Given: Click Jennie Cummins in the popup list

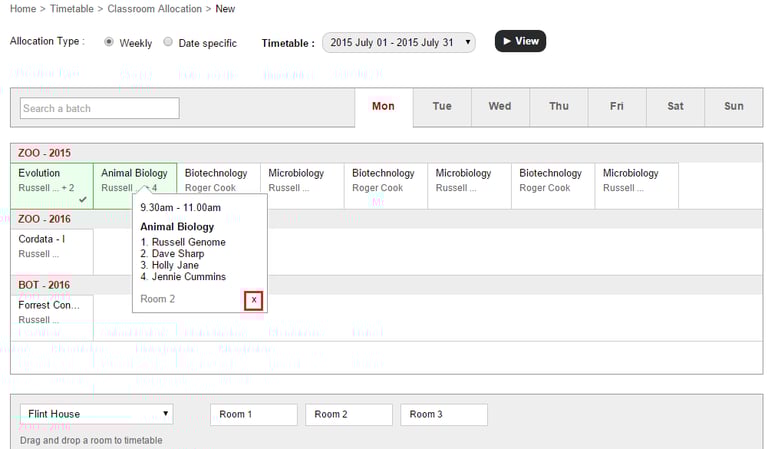Looking at the screenshot, I should coord(189,277).
